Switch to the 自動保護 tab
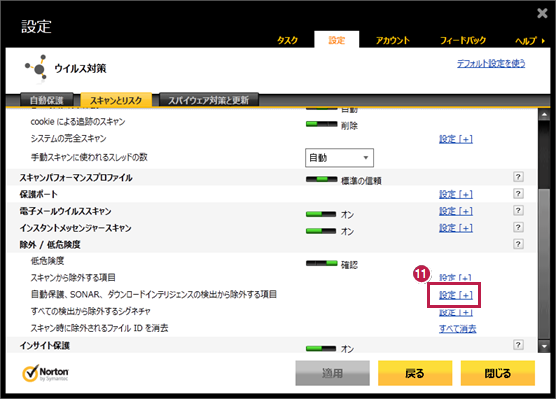Screen dimensions: 556x399 pos(46,100)
